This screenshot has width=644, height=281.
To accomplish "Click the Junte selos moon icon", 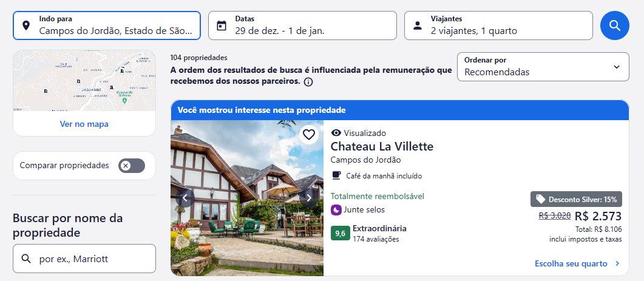I will pos(336,210).
